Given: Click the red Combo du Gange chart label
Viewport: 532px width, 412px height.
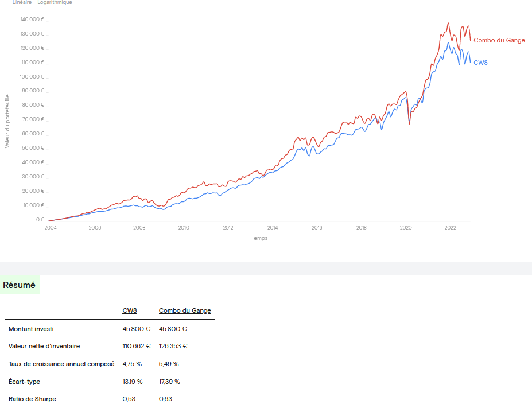Looking at the screenshot, I should 499,40.
